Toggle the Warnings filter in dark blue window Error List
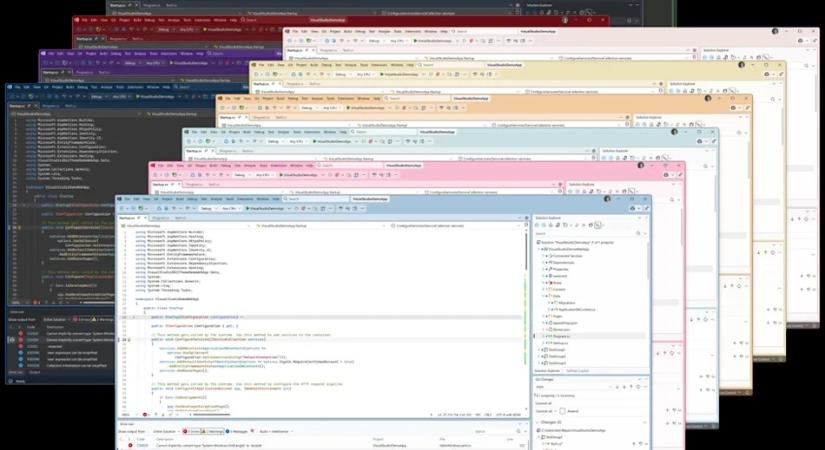The image size is (825, 450). tap(103, 319)
